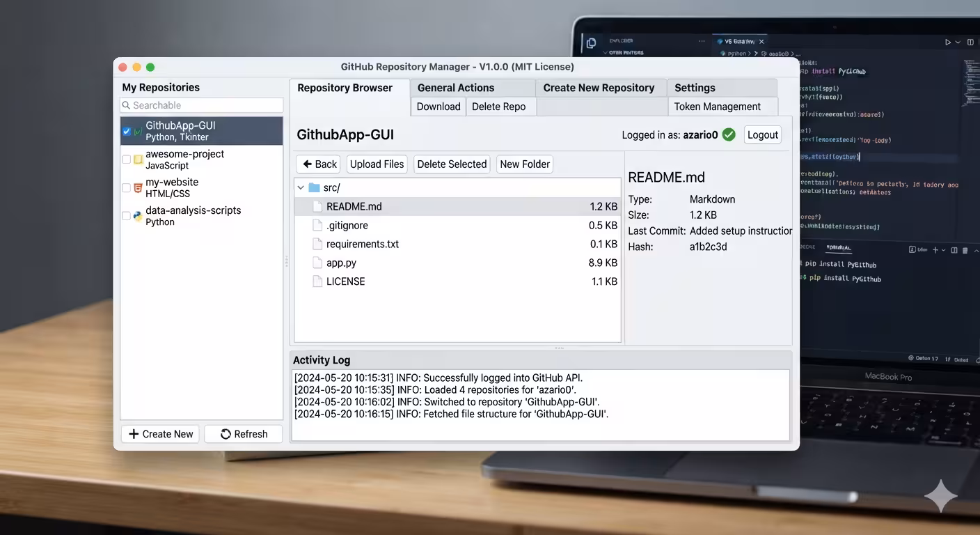Click the green verified checkmark next to azario0

[729, 134]
